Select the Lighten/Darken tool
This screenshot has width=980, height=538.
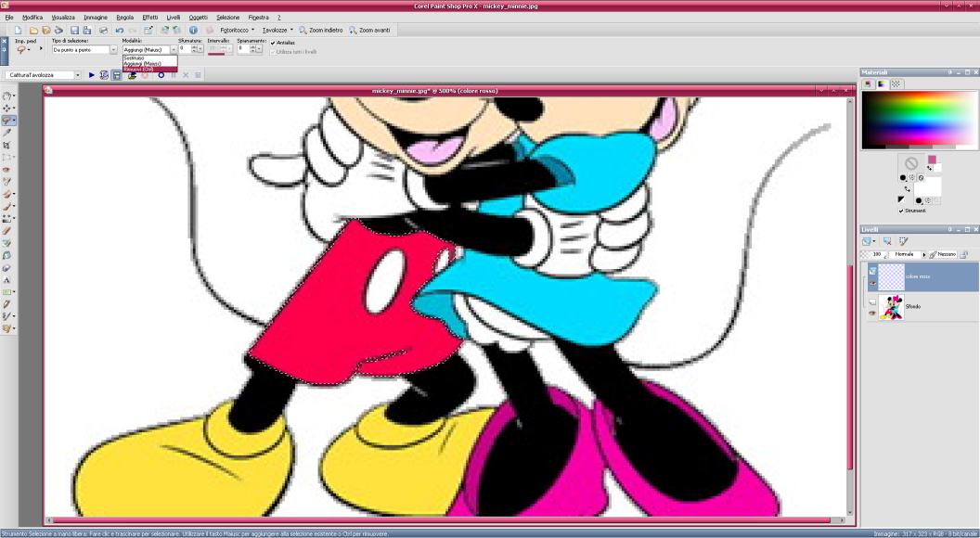coord(6,219)
